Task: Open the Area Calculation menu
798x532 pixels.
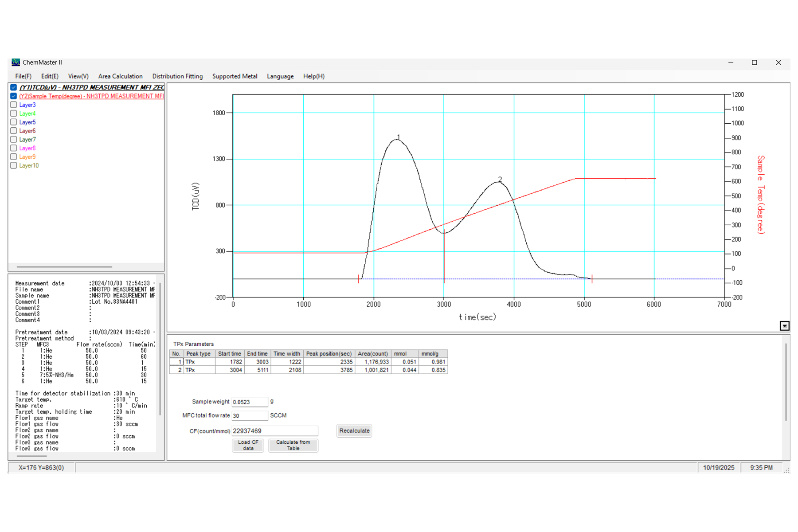Action: point(120,76)
